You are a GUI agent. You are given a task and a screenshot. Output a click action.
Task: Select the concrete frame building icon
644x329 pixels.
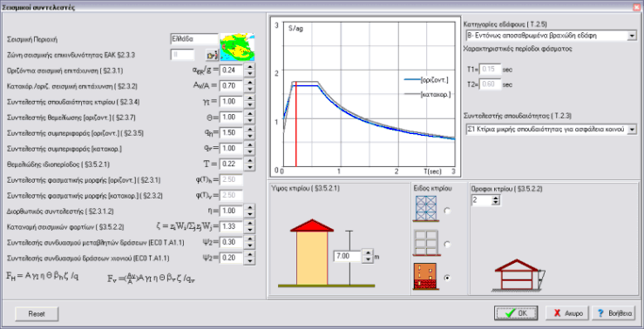[x=426, y=243]
